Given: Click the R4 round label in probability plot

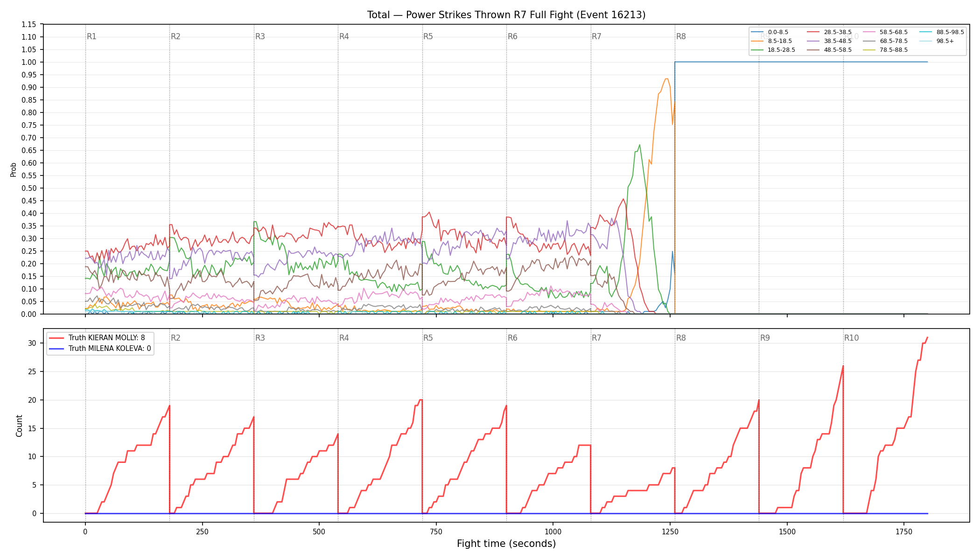Looking at the screenshot, I should click(x=344, y=36).
